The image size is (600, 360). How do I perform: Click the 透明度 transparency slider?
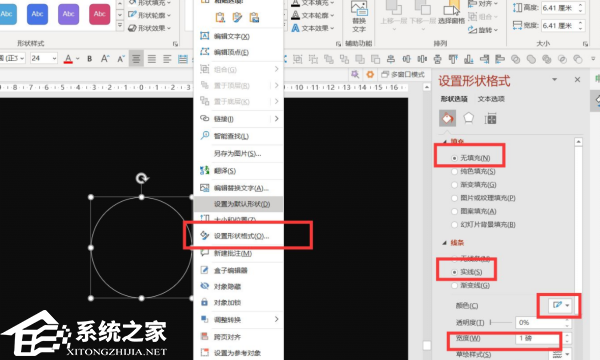[x=501, y=323]
